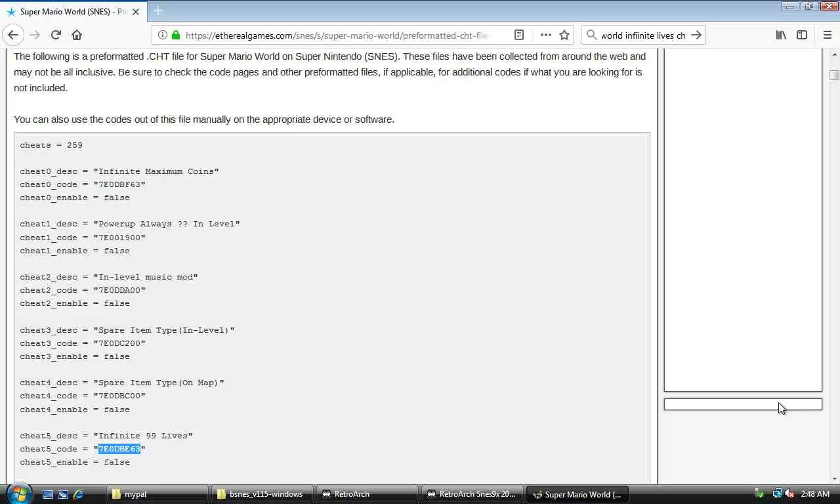Click the green padlock security icon

pyautogui.click(x=176, y=35)
